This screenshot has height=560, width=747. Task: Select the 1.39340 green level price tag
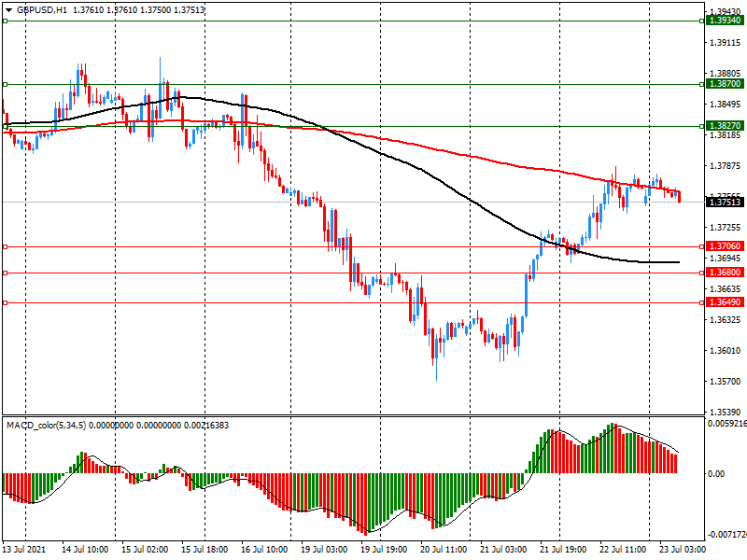tap(726, 20)
